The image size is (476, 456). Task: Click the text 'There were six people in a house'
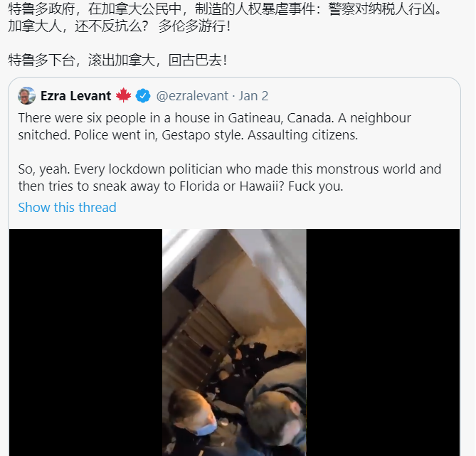coord(114,118)
